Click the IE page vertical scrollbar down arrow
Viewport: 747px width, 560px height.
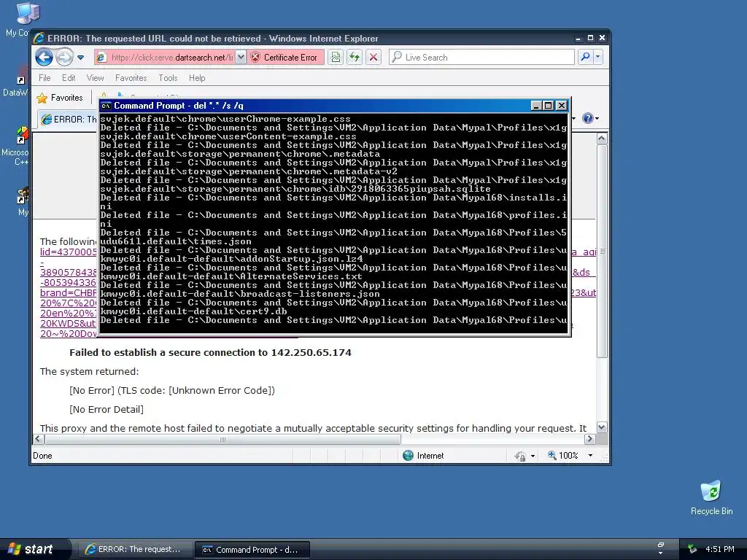(602, 427)
